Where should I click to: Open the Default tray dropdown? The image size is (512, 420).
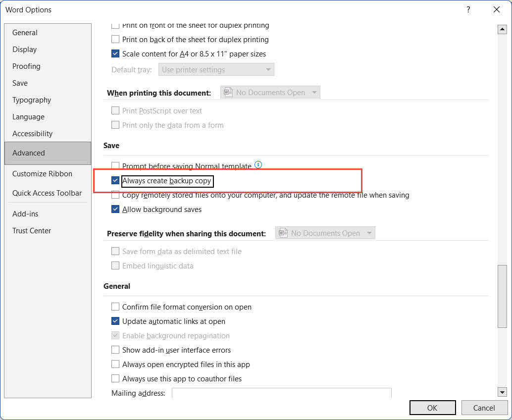[216, 69]
